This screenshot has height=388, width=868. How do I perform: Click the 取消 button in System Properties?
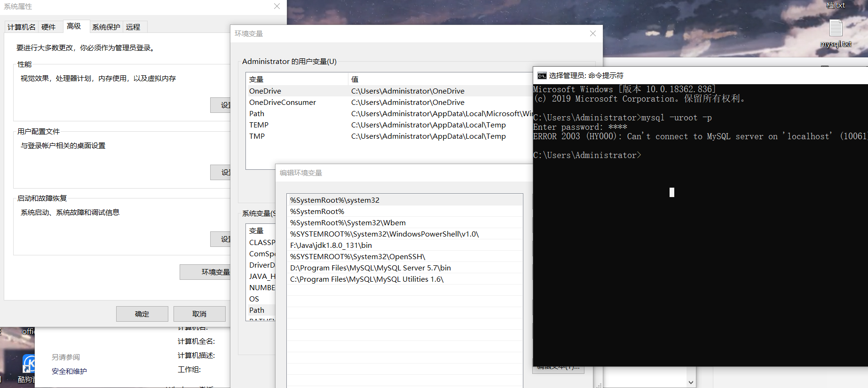(x=199, y=314)
